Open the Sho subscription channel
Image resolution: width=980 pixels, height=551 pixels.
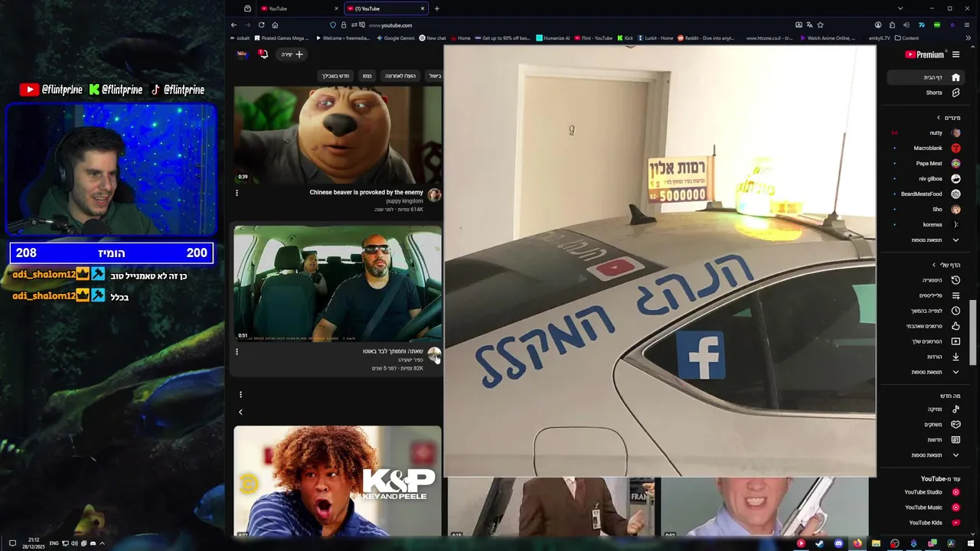[x=925, y=210]
